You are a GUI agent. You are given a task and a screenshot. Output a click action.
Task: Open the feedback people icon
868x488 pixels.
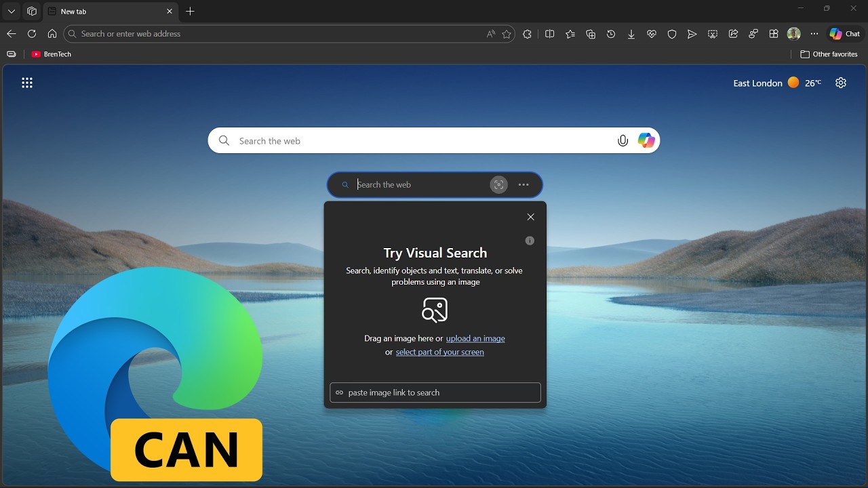(x=753, y=34)
